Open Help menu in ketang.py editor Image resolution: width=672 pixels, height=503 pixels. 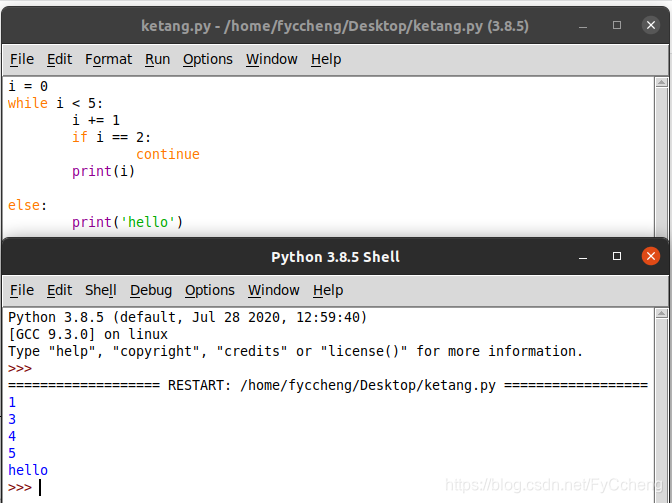tap(326, 59)
